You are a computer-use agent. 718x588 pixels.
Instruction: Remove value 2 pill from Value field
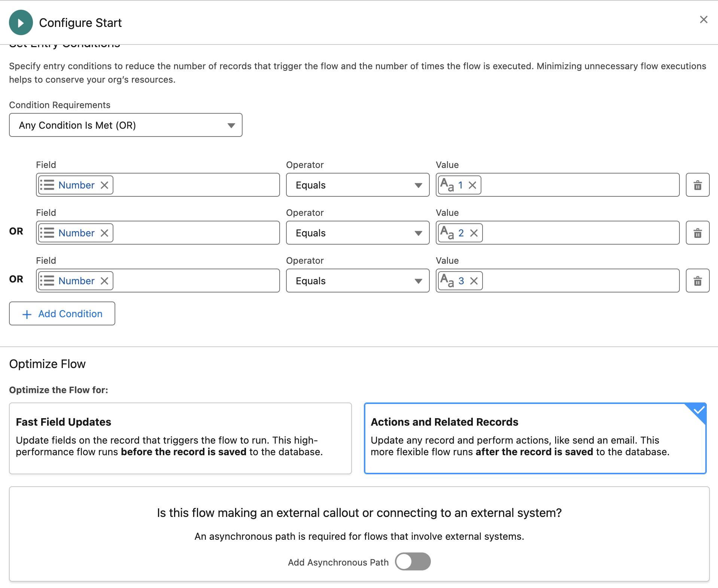click(474, 233)
